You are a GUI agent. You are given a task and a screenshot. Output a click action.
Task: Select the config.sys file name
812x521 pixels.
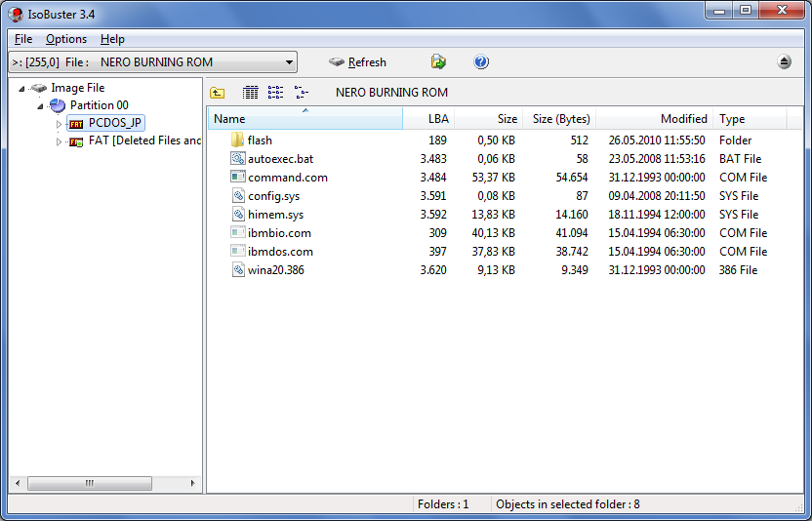click(273, 196)
